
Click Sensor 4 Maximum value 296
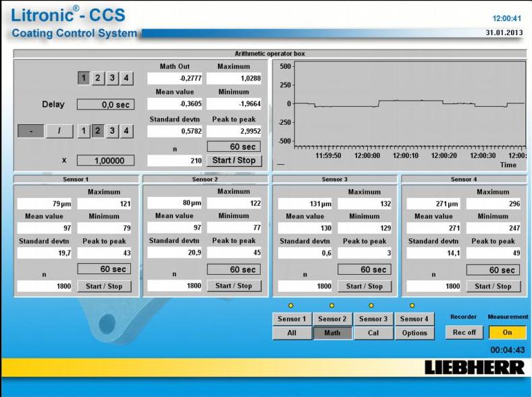pyautogui.click(x=494, y=204)
